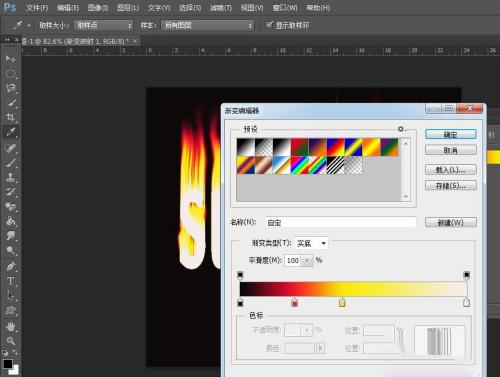Select the Clone Stamp tool
The width and height of the screenshot is (500, 377).
coord(10,178)
